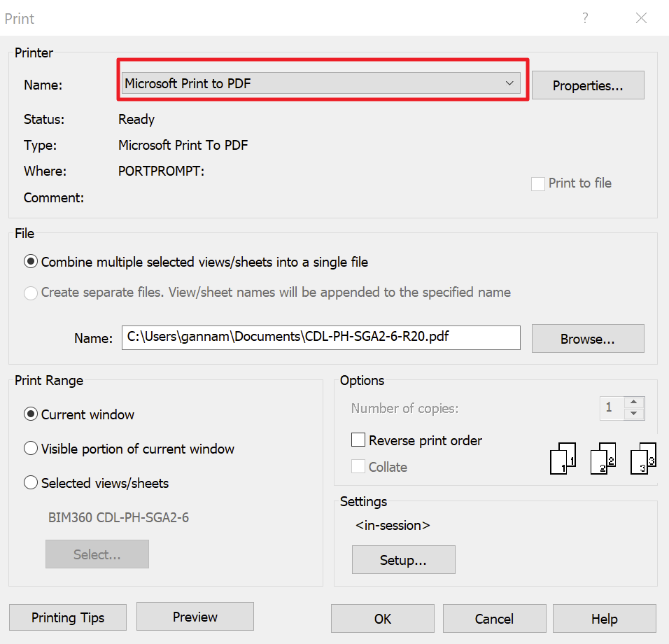Open printer Properties dialog
This screenshot has height=644, width=669.
[x=587, y=85]
